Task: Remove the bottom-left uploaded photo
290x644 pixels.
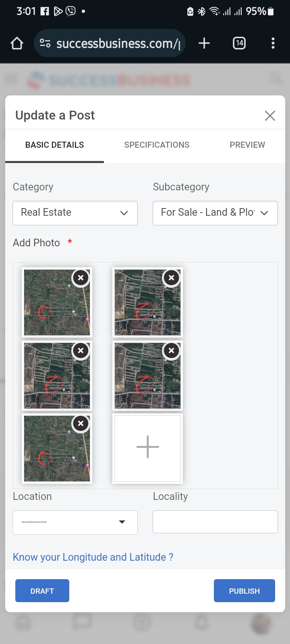Action: (81, 423)
